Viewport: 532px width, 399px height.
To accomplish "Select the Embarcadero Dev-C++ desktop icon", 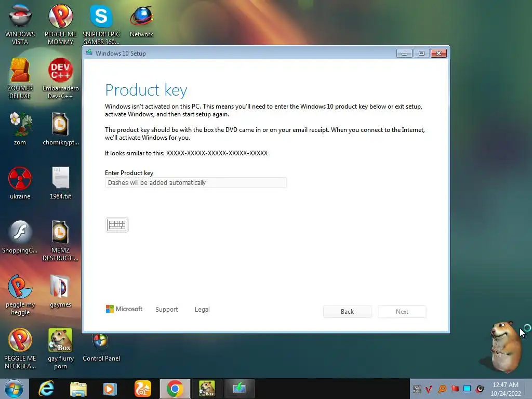I will click(60, 78).
